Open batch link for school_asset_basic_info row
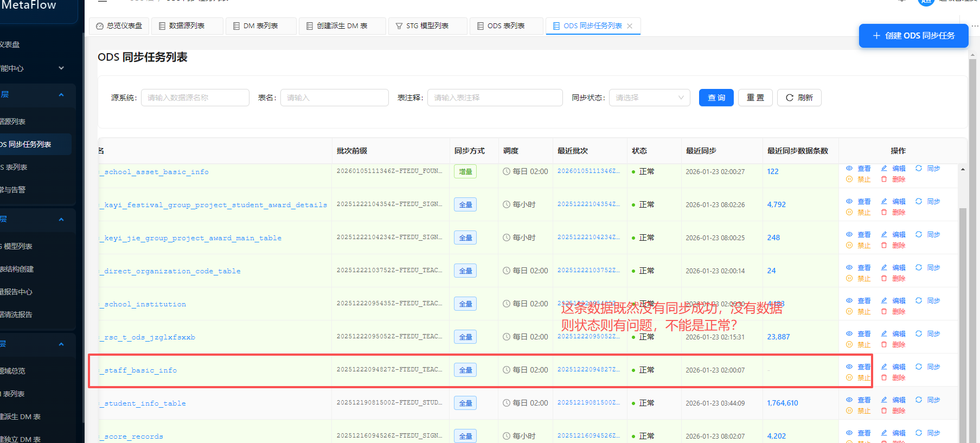Viewport: 980px width, 443px height. tap(588, 171)
